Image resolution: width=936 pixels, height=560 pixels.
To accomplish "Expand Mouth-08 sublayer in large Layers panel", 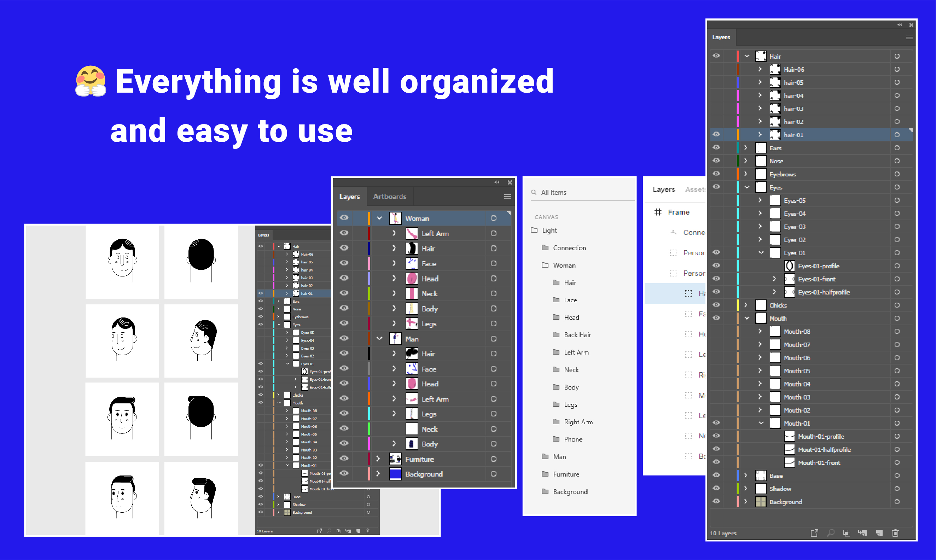I will point(760,331).
